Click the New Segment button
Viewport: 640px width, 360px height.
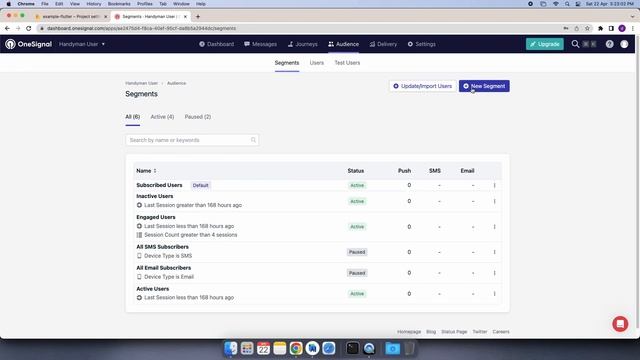[484, 86]
